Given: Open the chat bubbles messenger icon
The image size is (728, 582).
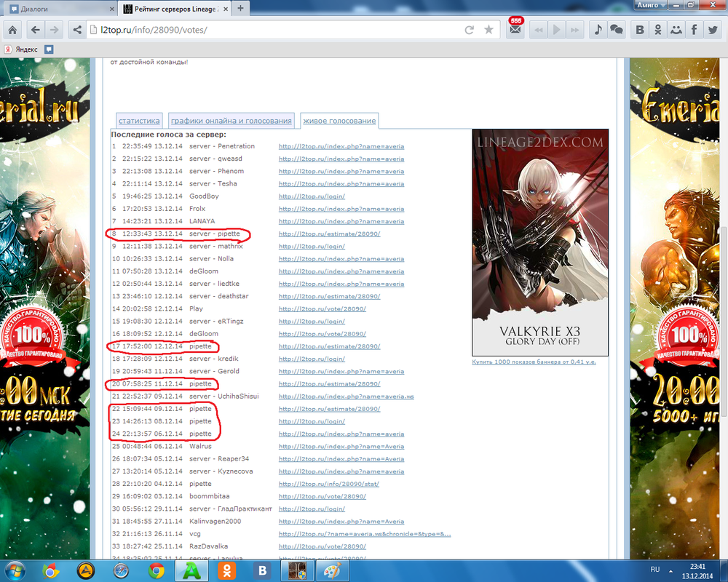Looking at the screenshot, I should [616, 30].
